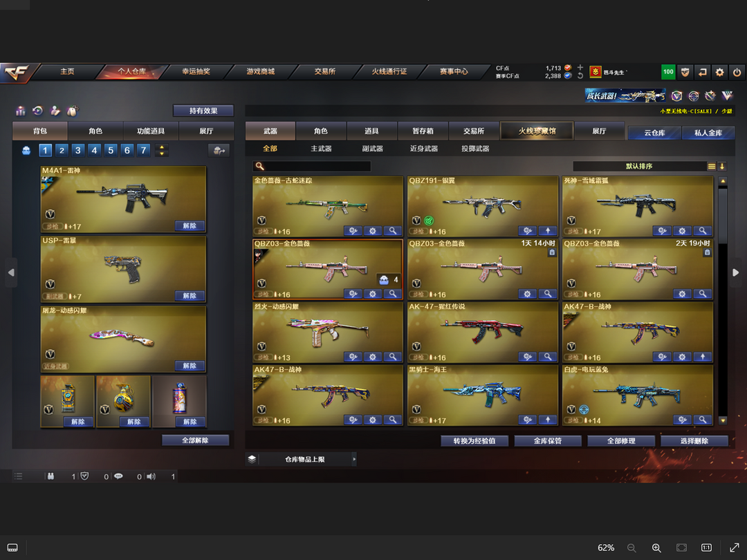This screenshot has width=747, height=560.
Task: Click the statistics bar-chart icon
Action: pyautogui.click(x=21, y=111)
